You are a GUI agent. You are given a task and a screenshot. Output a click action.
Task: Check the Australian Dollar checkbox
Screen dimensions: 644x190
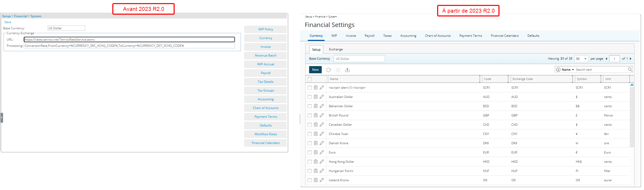pyautogui.click(x=310, y=97)
